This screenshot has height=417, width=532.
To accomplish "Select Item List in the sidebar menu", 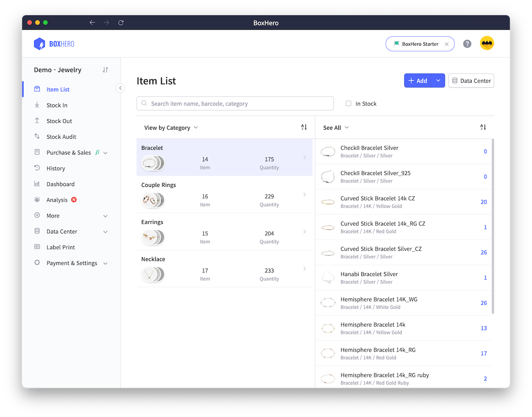I will point(58,89).
